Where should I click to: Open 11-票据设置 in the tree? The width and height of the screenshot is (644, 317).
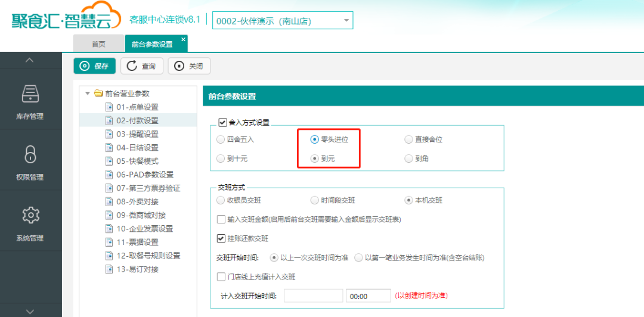point(137,243)
